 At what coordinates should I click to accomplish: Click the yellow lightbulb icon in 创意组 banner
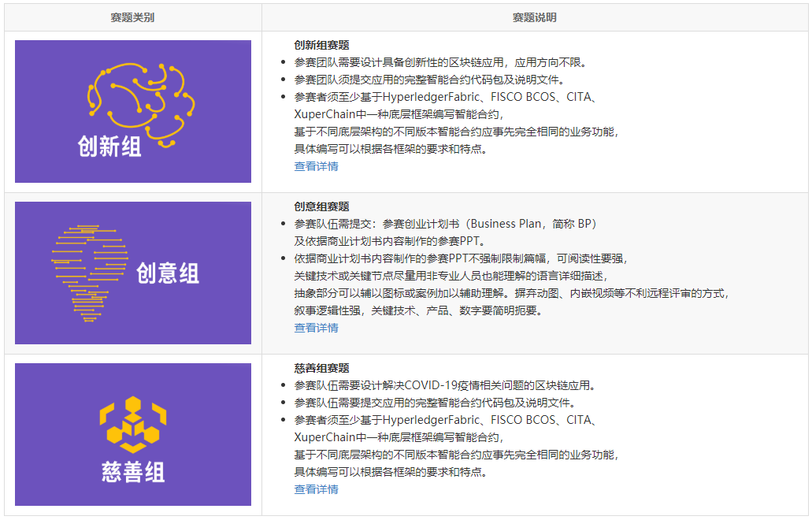click(90, 273)
